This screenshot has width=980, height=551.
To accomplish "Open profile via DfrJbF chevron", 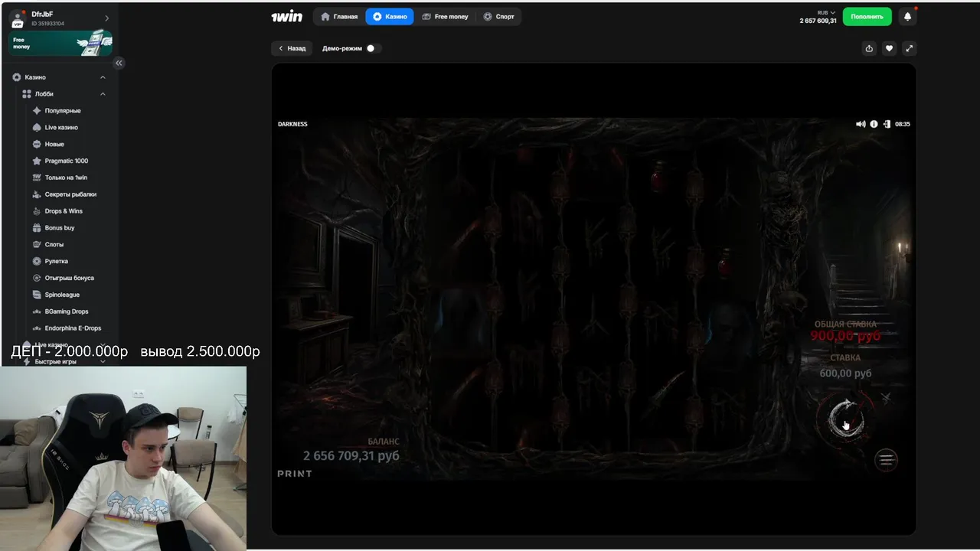I will point(106,18).
